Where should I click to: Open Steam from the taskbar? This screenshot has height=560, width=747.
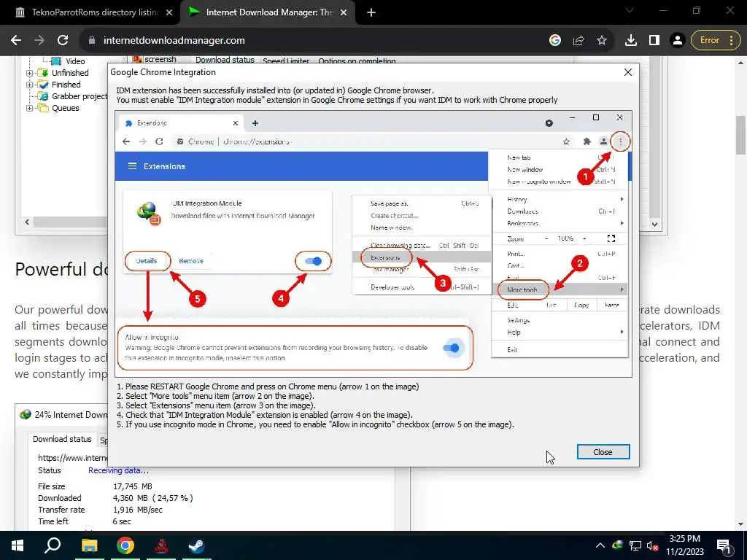coord(196,545)
